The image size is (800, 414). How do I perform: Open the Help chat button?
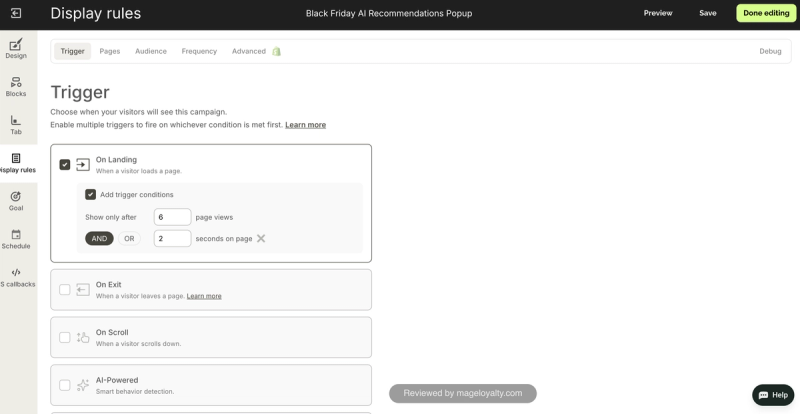pos(773,395)
